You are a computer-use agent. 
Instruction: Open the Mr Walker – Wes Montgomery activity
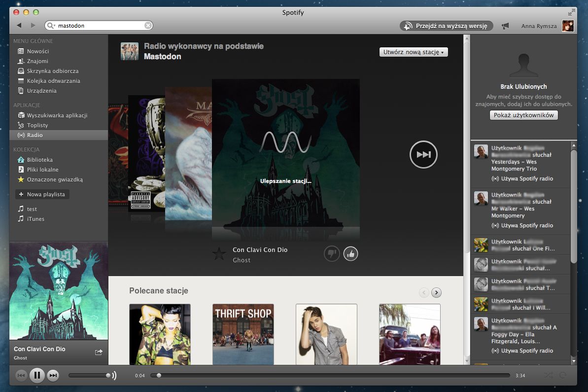click(520, 211)
